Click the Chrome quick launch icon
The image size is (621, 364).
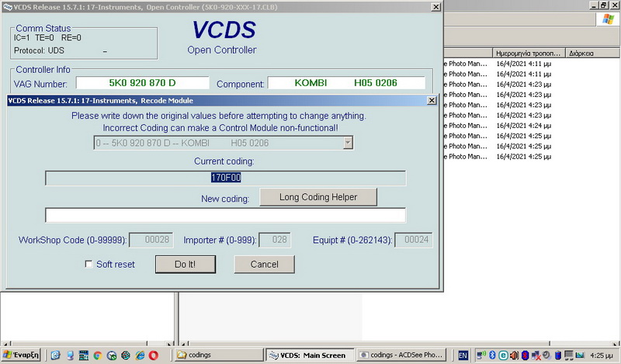point(98,355)
